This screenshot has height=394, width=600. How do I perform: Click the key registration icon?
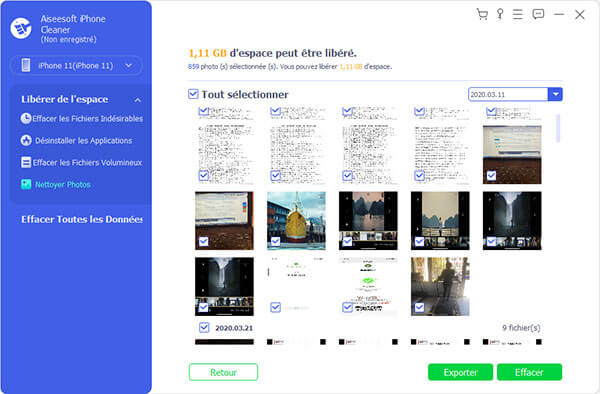point(500,14)
